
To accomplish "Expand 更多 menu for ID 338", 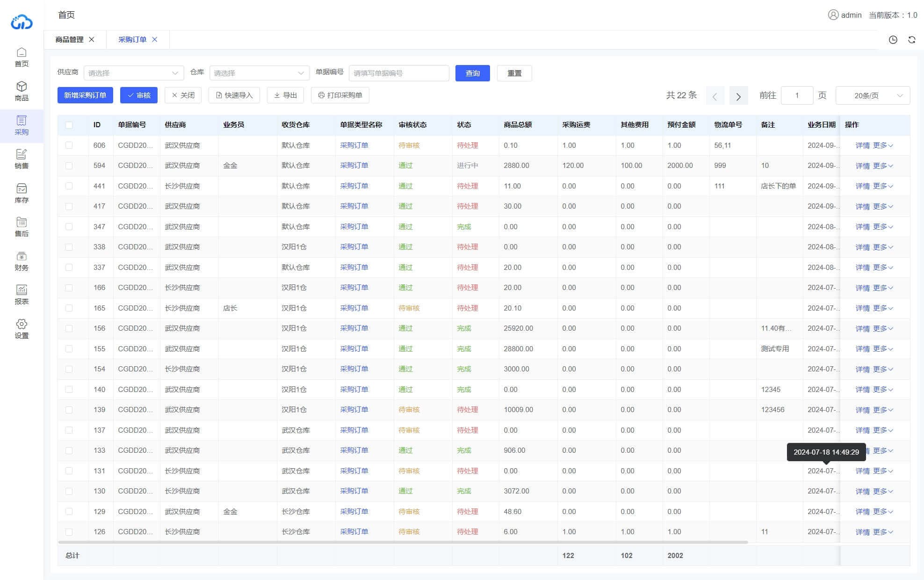I will coord(883,247).
